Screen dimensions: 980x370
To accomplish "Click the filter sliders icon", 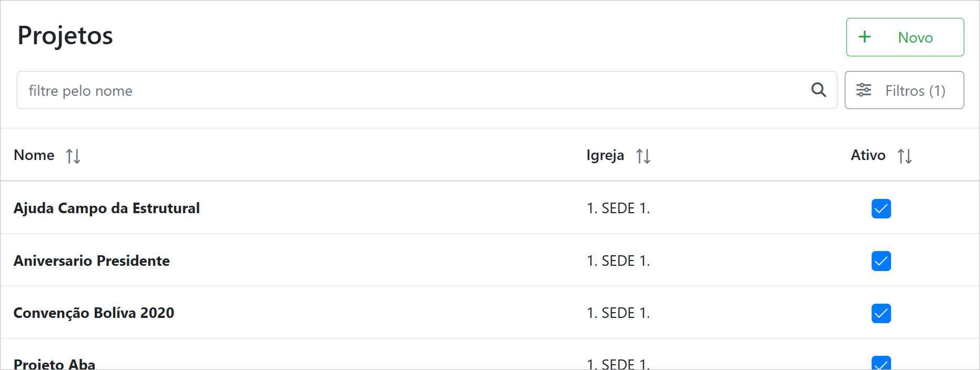I will (864, 90).
